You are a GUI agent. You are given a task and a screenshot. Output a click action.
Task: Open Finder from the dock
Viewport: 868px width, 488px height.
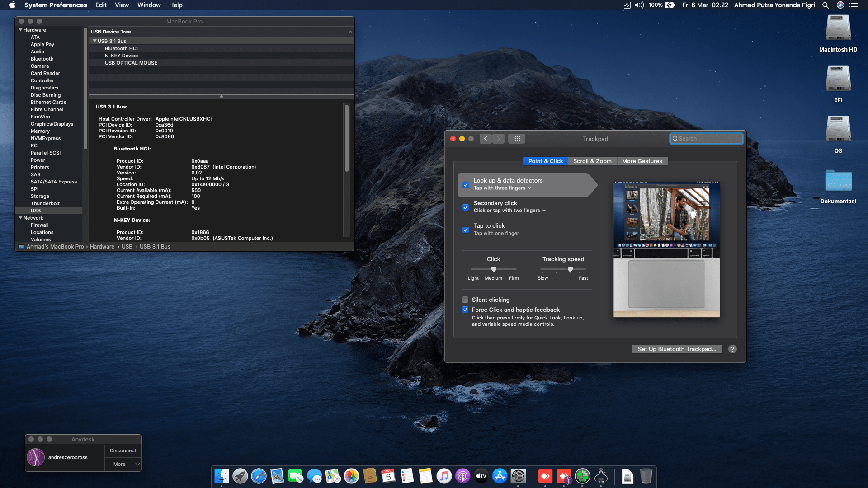click(x=222, y=476)
